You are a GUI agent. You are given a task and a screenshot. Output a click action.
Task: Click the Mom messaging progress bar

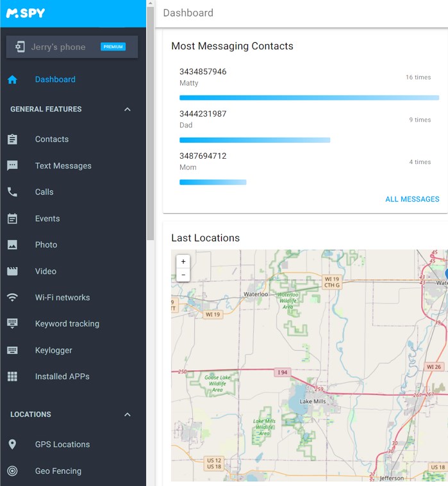coord(213,182)
